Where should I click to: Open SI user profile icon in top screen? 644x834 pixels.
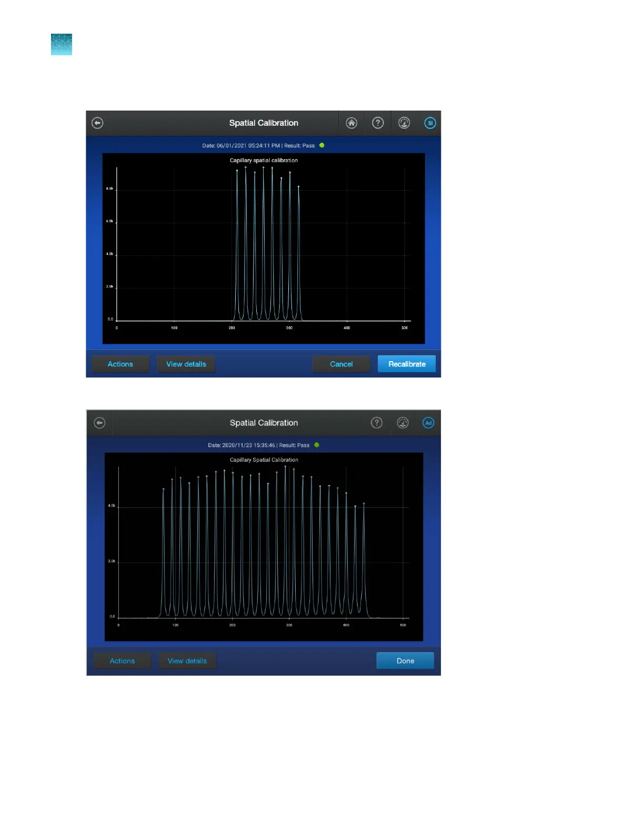(430, 123)
